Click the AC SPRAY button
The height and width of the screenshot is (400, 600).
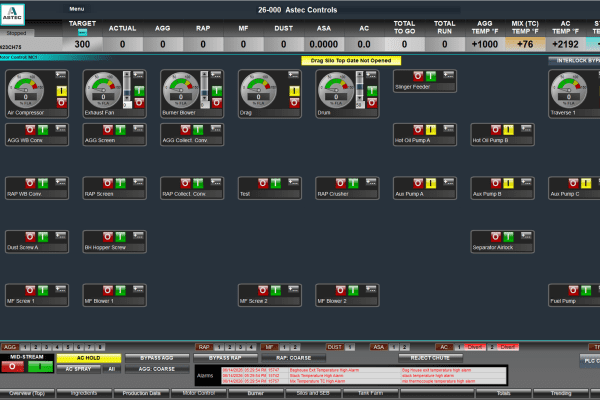pyautogui.click(x=78, y=369)
